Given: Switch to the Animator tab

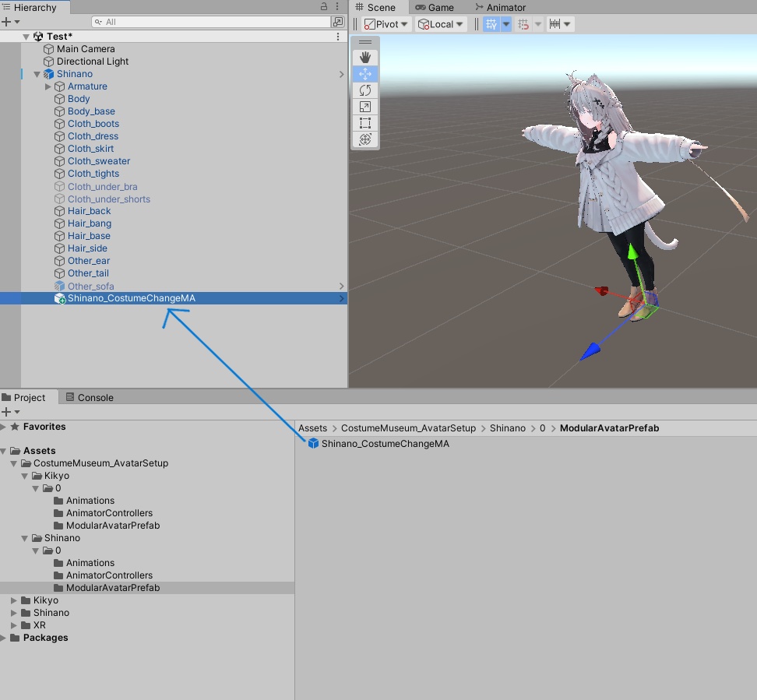Looking at the screenshot, I should [501, 7].
